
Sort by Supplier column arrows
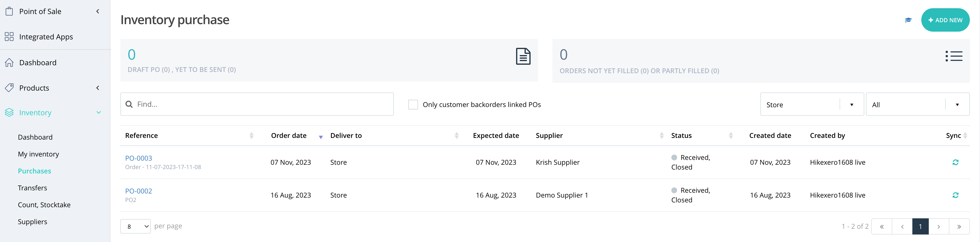(662, 135)
